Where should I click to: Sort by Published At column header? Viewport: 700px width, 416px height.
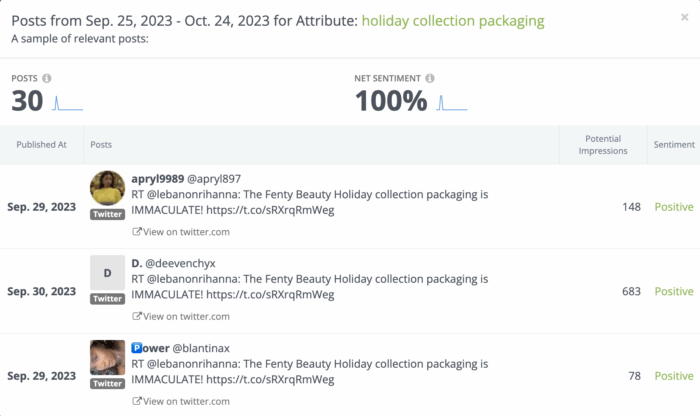42,145
